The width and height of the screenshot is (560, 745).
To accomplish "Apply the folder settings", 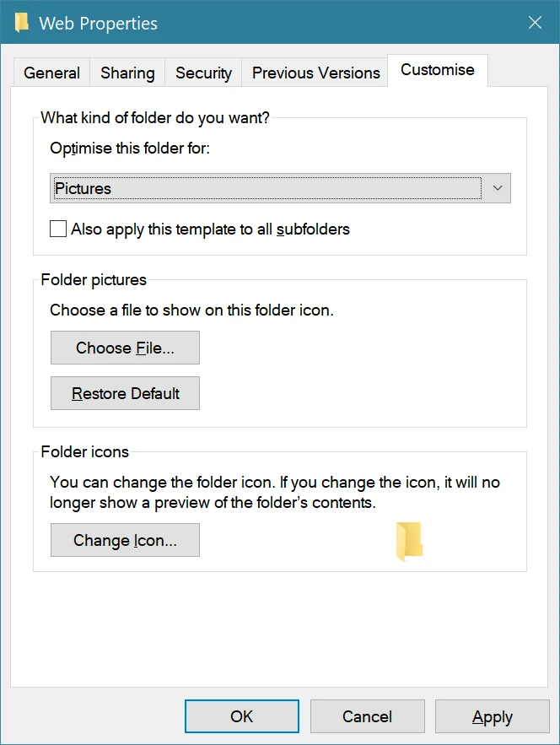I will (x=493, y=715).
